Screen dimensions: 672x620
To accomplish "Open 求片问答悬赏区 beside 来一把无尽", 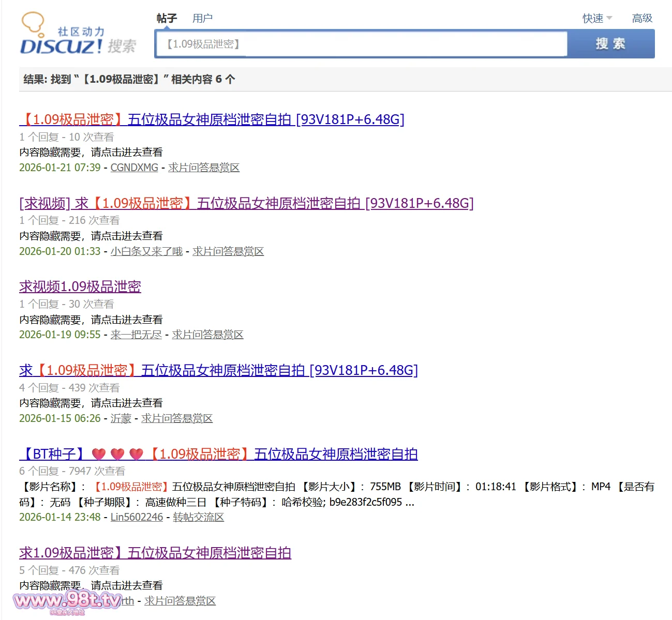I will click(207, 335).
